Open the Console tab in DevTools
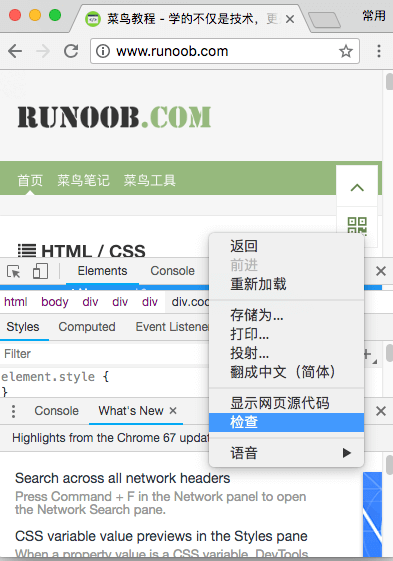 tap(173, 271)
